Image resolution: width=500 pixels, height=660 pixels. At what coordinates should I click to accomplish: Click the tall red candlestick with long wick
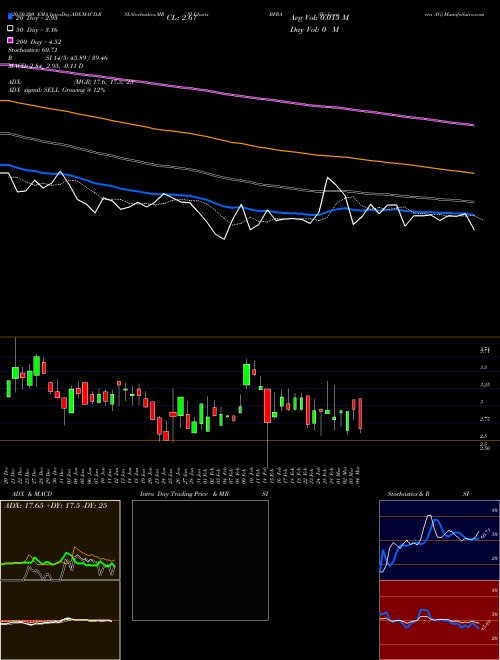tap(267, 406)
